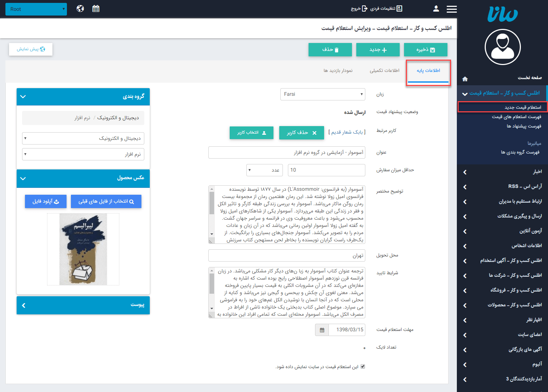The height and width of the screenshot is (392, 548).
Task: Click the hamburger menu icon
Action: tap(451, 9)
